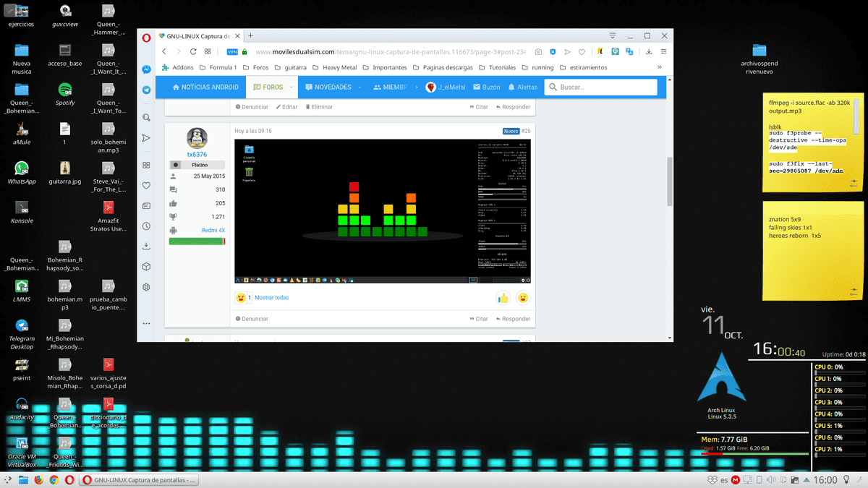Open sidebar history clock icon
This screenshot has width=868, height=488.
coord(146,226)
